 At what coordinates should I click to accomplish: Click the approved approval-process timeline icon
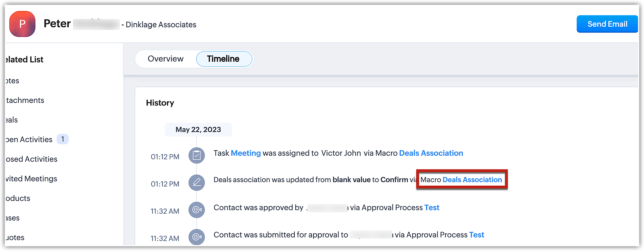[x=197, y=210]
